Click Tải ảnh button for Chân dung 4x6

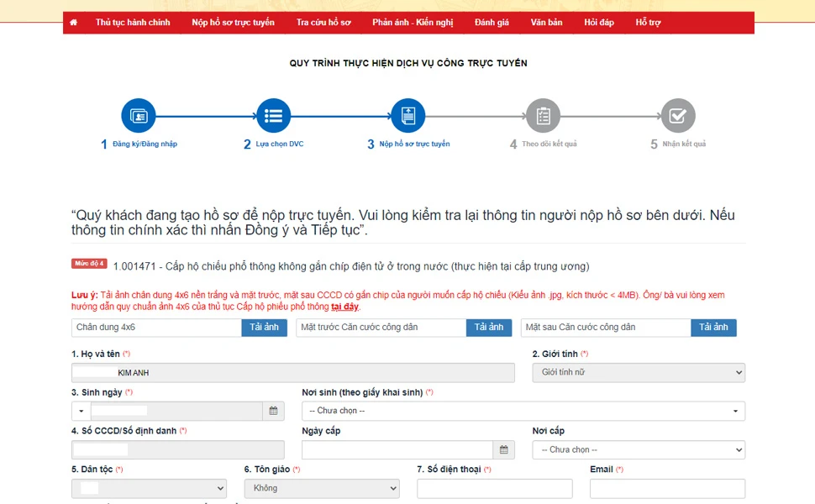coord(264,328)
